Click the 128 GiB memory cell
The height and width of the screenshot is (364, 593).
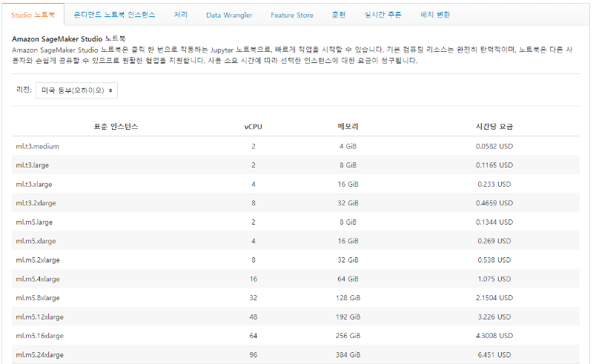(x=348, y=298)
